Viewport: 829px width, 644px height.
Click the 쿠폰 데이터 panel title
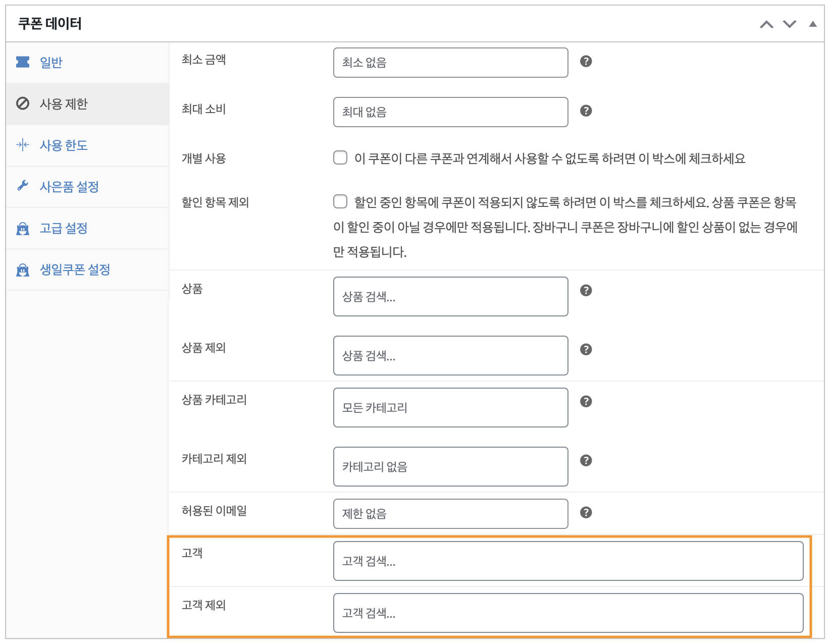tap(49, 24)
